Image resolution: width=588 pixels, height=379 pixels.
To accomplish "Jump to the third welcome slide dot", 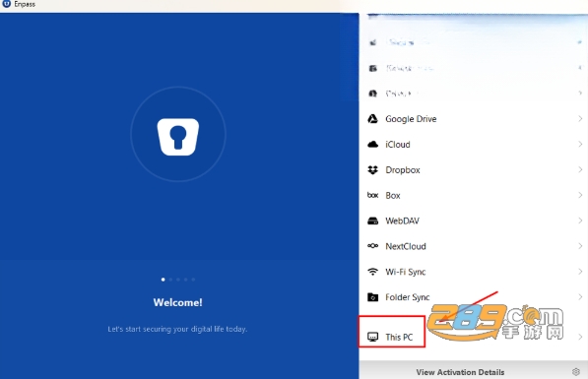I will [178, 280].
